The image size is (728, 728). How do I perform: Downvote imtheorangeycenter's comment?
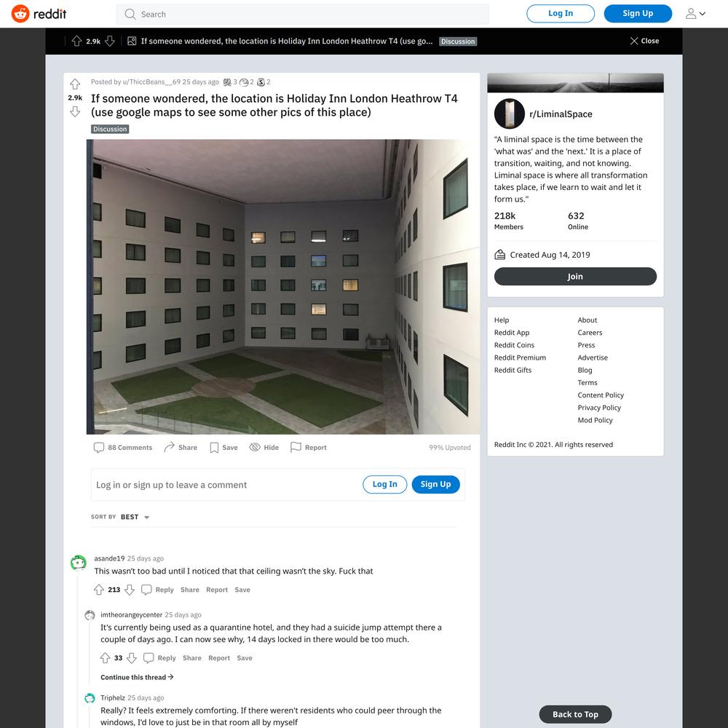pyautogui.click(x=132, y=658)
